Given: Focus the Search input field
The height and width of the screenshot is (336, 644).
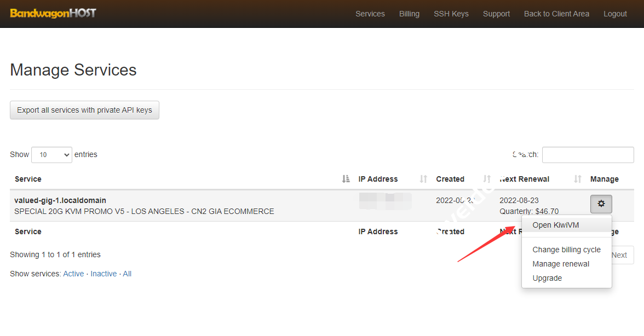Looking at the screenshot, I should tap(588, 155).
